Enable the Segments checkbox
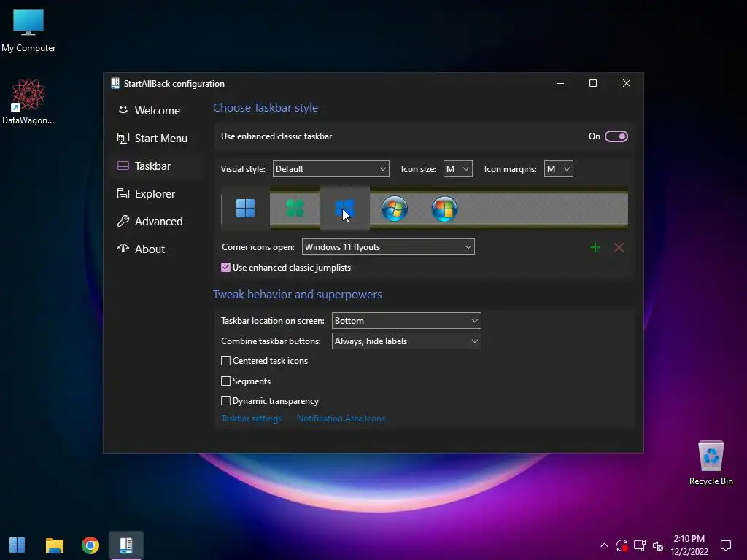This screenshot has width=747, height=560. tap(226, 381)
